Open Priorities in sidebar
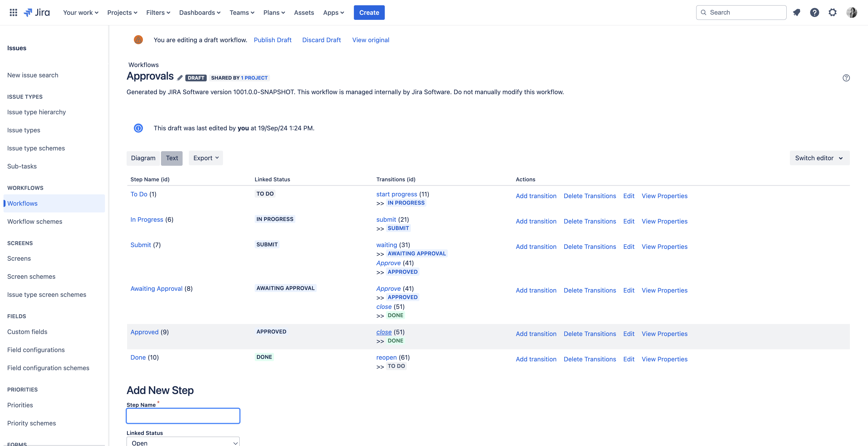The height and width of the screenshot is (446, 868). [x=20, y=405]
